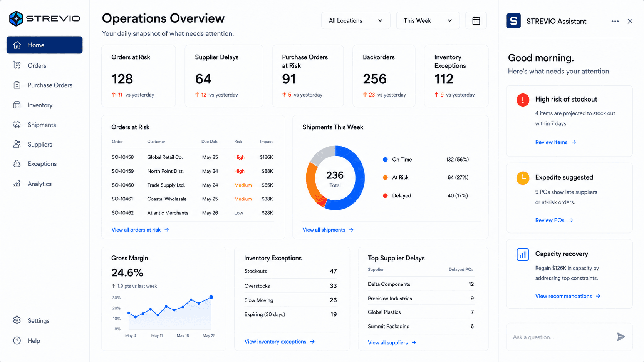Click the Capacity recovery bar chart icon
This screenshot has height=362, width=644.
coord(523,254)
